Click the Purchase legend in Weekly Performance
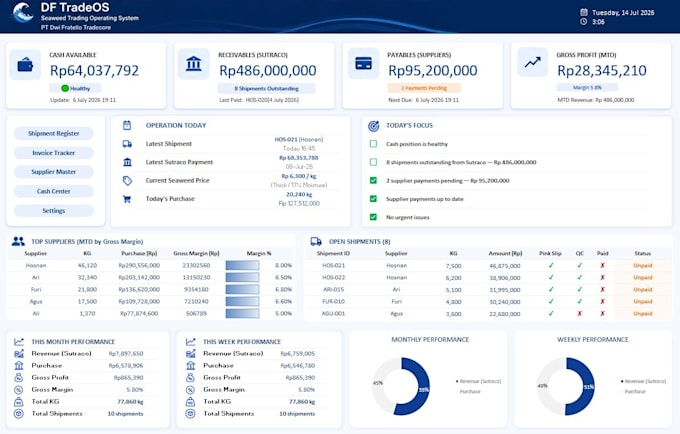This screenshot has width=680, height=434. 634,392
